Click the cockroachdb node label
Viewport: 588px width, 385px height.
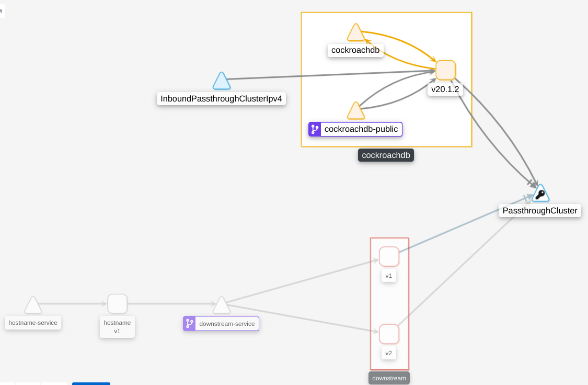point(355,50)
